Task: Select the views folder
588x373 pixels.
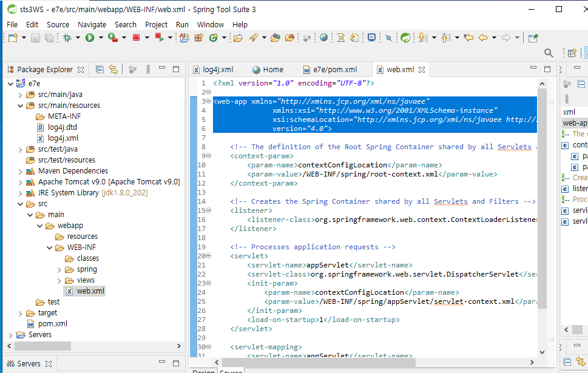Action: tap(80, 280)
